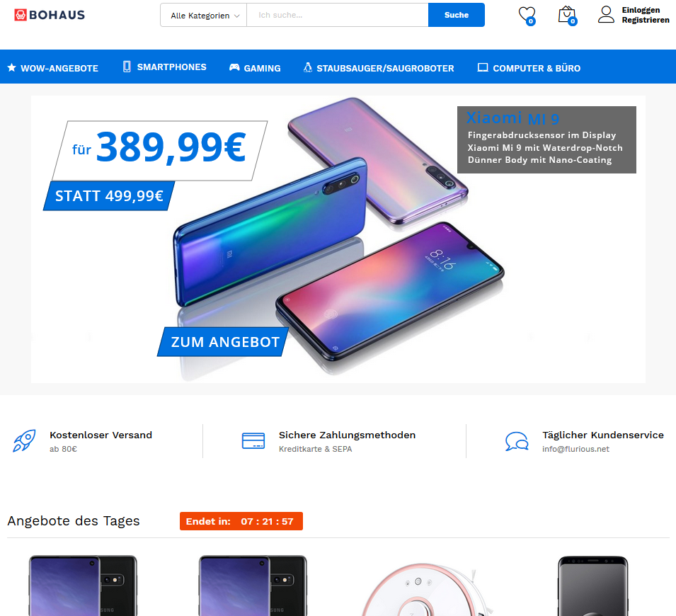Click the rocket free shipping icon
Image resolution: width=676 pixels, height=616 pixels.
pyautogui.click(x=24, y=441)
